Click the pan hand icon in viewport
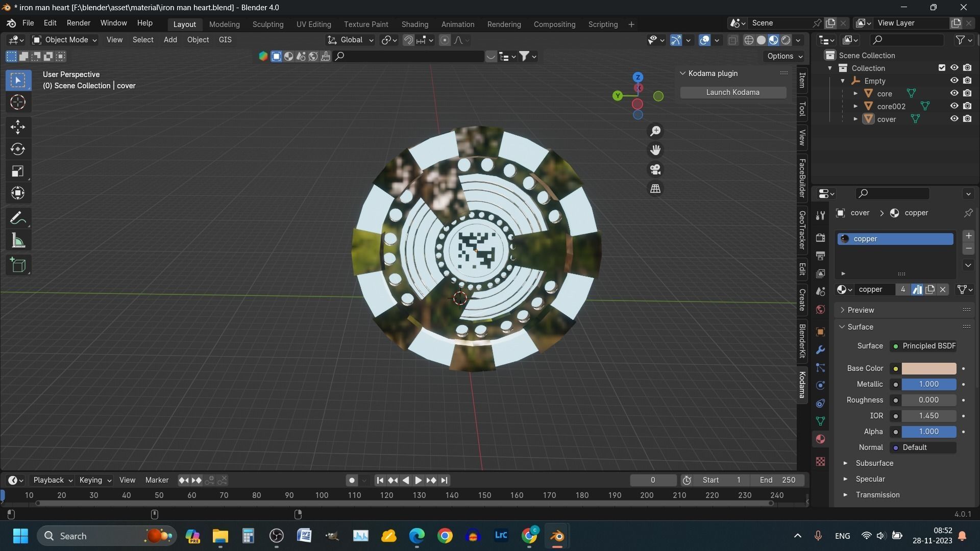 pyautogui.click(x=655, y=150)
